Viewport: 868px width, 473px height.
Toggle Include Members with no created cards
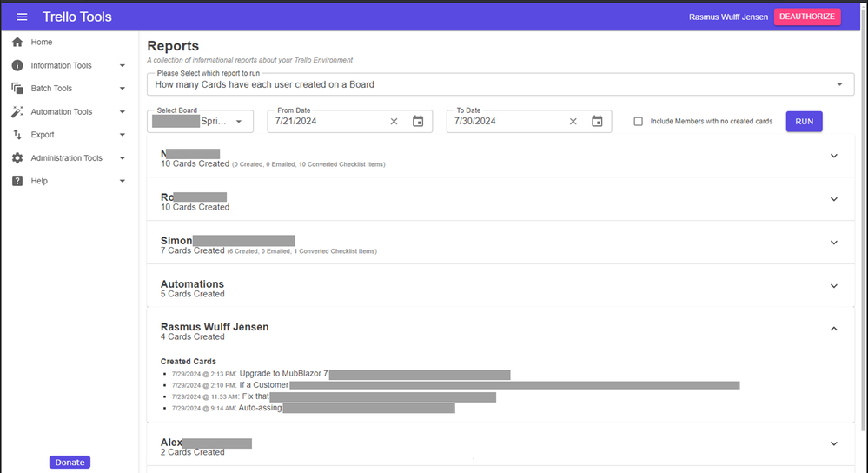[x=639, y=122]
